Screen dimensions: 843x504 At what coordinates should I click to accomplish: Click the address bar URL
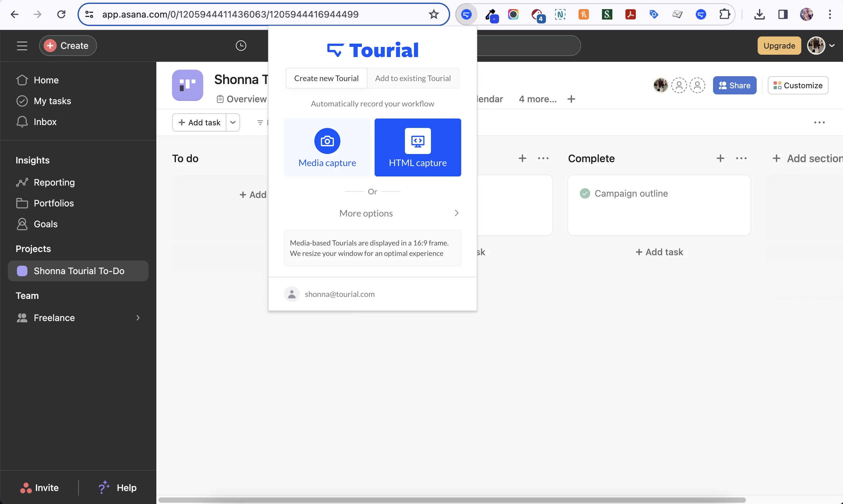[230, 14]
